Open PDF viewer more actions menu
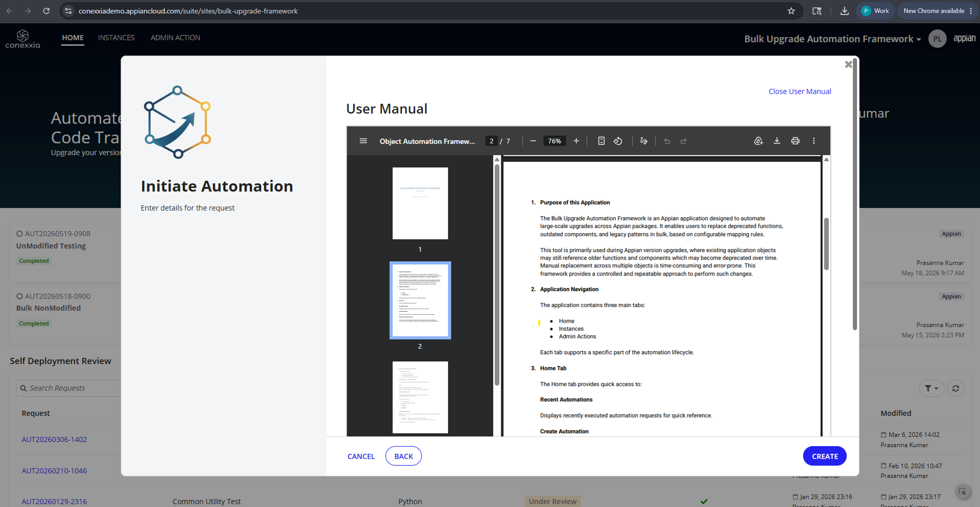 [x=814, y=141]
